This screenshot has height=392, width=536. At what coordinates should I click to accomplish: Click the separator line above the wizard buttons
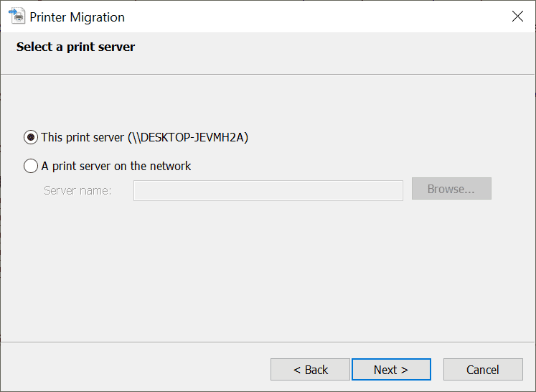pos(268,342)
